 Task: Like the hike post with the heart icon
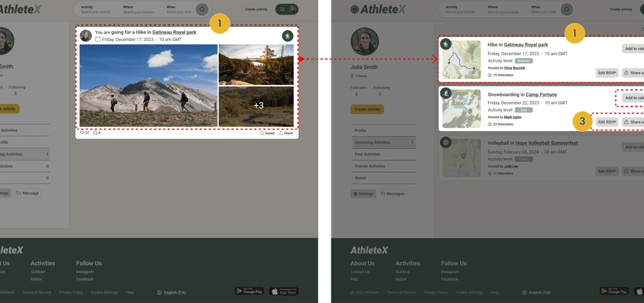pos(82,133)
